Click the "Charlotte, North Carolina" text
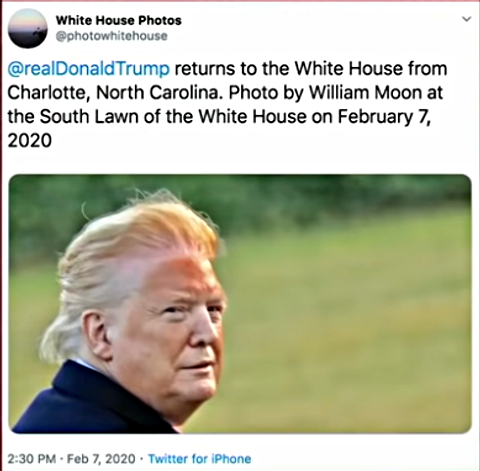This screenshot has height=471, width=480. coord(113,93)
